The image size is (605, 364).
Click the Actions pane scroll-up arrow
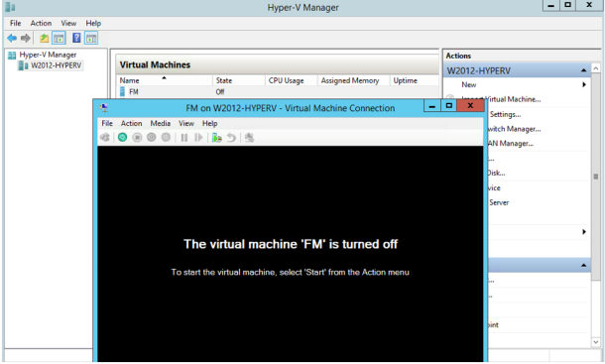pos(596,68)
